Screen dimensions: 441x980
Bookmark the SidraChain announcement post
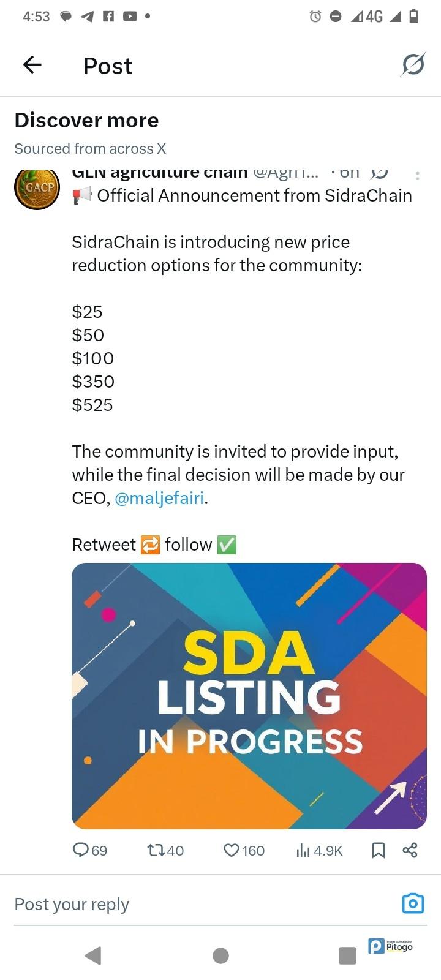pos(379,850)
